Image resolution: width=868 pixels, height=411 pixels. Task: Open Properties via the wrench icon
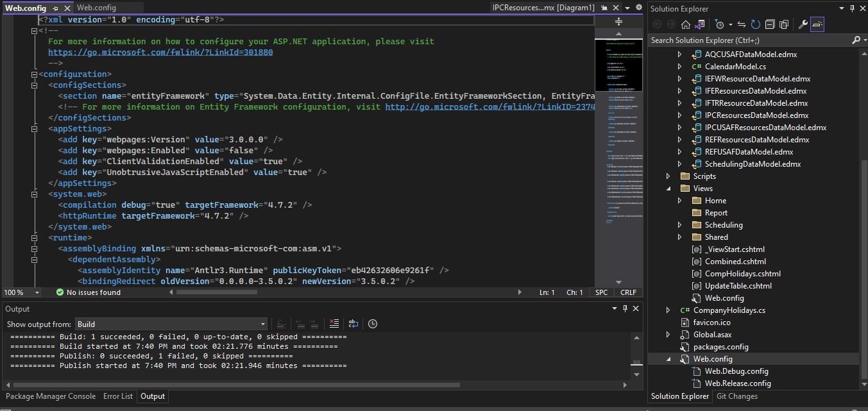pos(803,24)
